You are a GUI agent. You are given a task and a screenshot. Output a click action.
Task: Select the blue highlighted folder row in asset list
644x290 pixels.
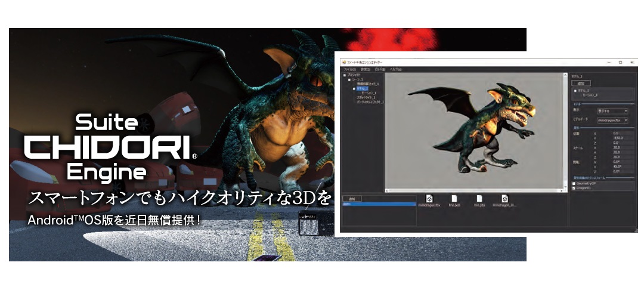click(x=379, y=203)
